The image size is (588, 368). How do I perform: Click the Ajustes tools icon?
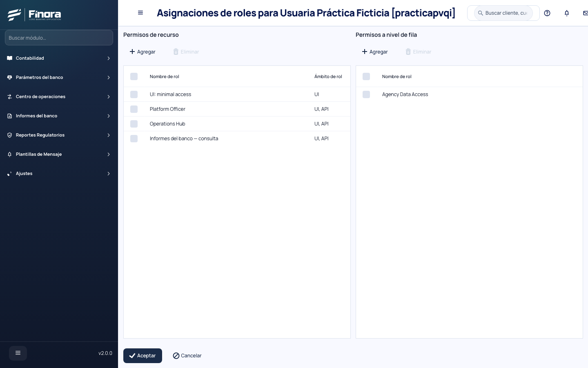click(10, 173)
